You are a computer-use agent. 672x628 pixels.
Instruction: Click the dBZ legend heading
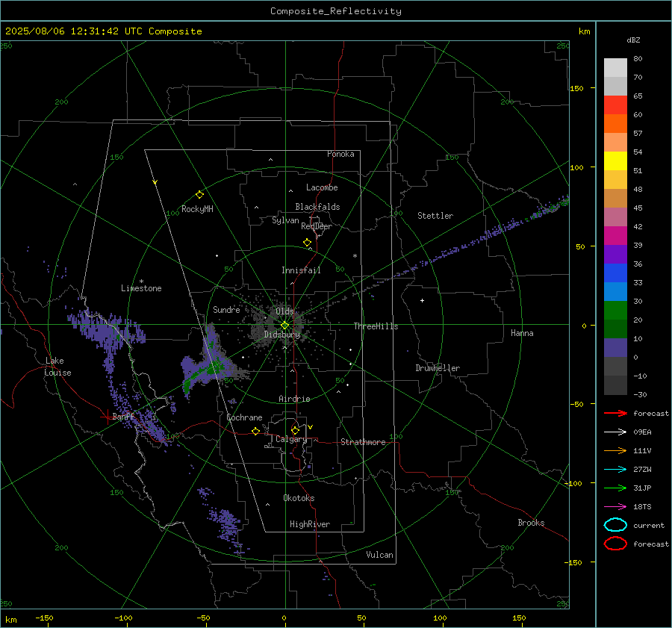tap(633, 40)
